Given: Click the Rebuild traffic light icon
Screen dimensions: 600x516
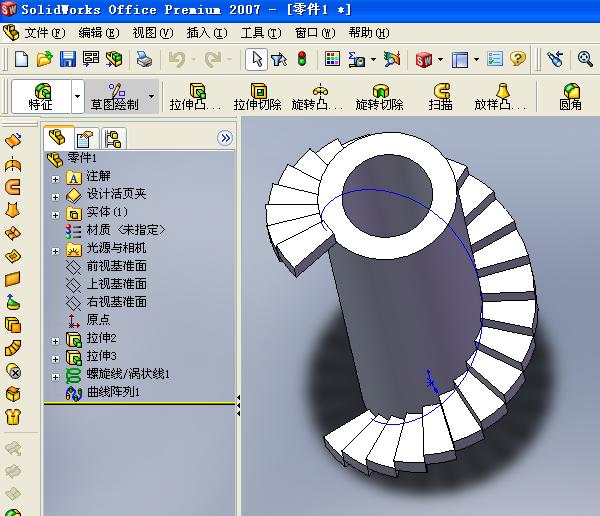Looking at the screenshot, I should [x=302, y=59].
